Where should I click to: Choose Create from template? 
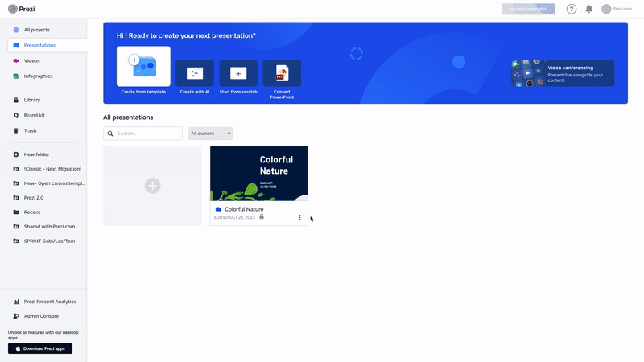click(x=143, y=66)
